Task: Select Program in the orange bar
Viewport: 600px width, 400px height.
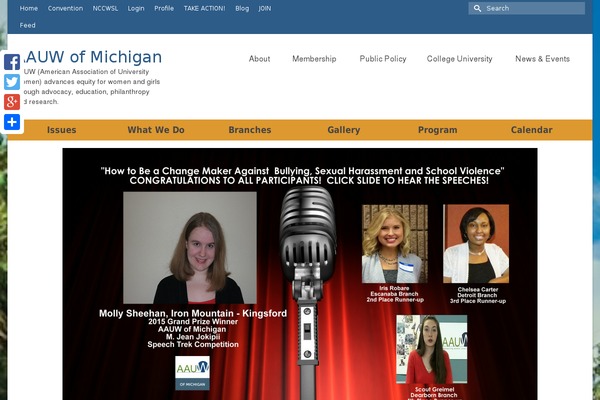Action: [438, 130]
